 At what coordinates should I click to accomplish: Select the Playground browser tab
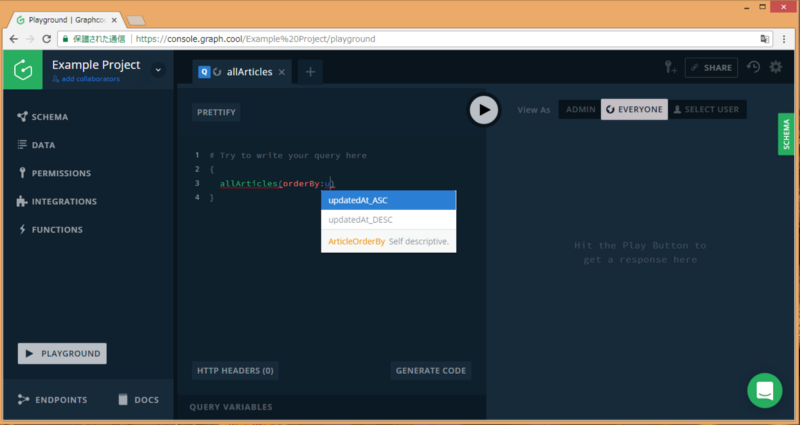(x=67, y=20)
